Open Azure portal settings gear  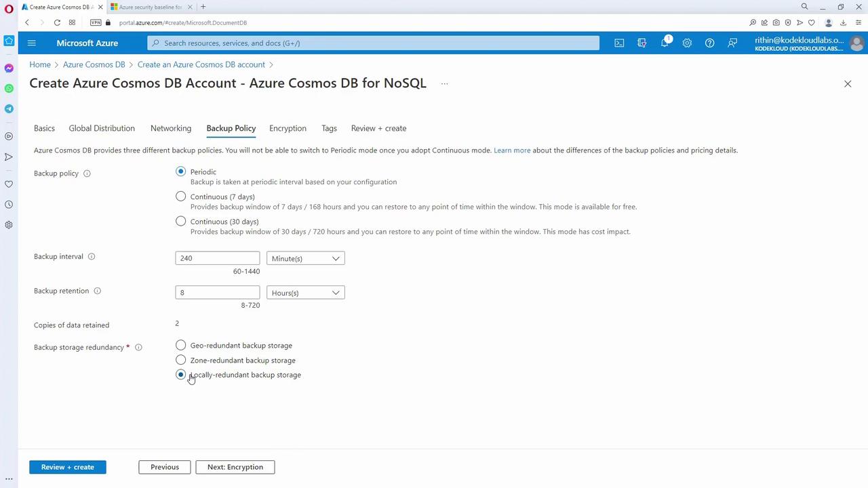click(687, 43)
